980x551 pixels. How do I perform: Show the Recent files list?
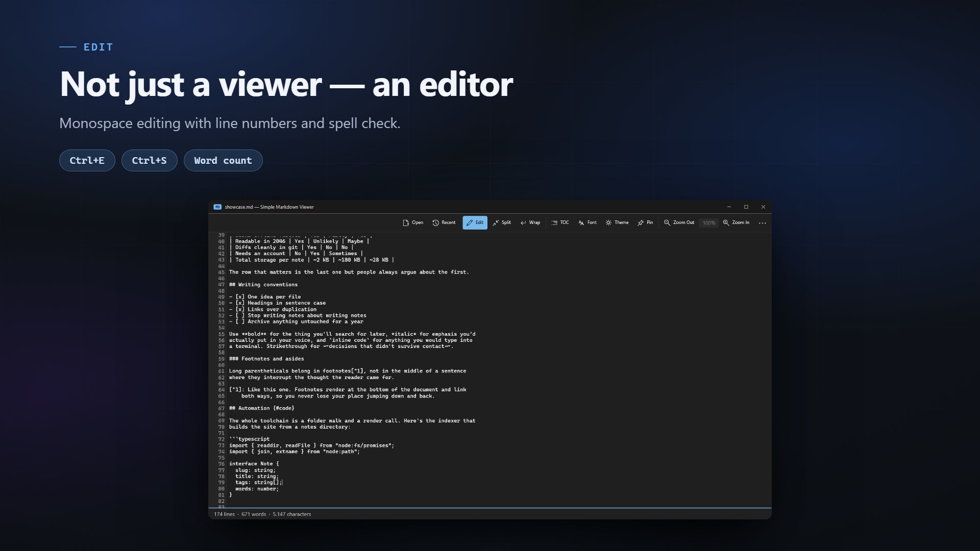pyautogui.click(x=444, y=222)
